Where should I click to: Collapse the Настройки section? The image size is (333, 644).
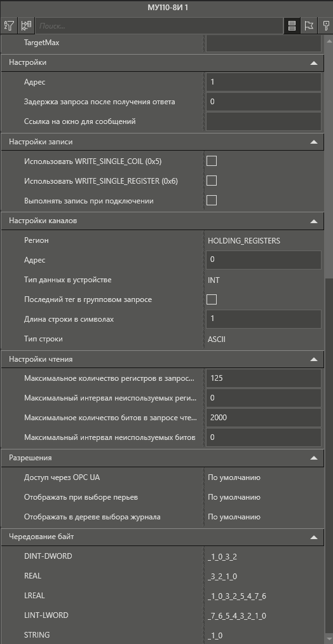coord(314,63)
